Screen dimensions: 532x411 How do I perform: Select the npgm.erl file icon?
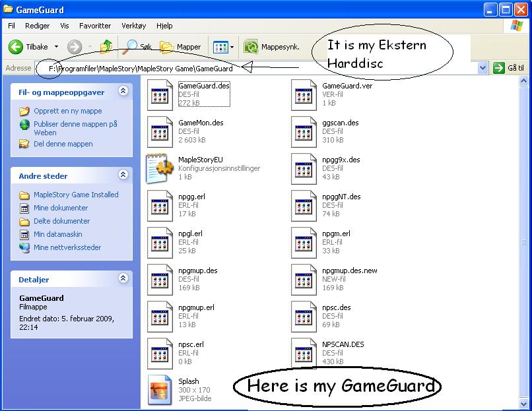coord(304,243)
